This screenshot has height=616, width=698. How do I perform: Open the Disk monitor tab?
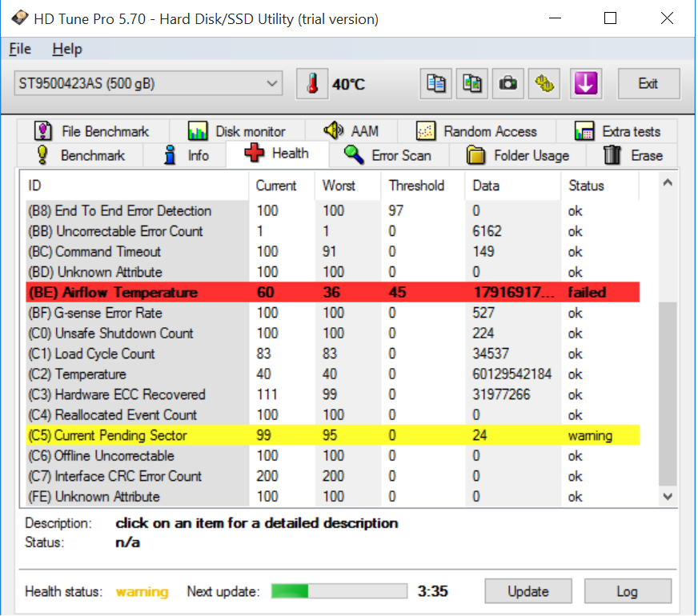pos(237,131)
